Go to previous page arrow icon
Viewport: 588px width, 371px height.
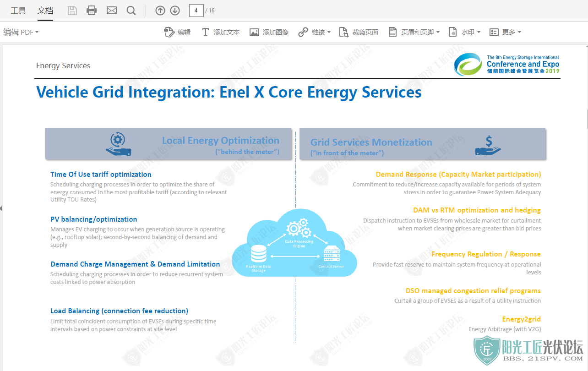click(x=160, y=11)
